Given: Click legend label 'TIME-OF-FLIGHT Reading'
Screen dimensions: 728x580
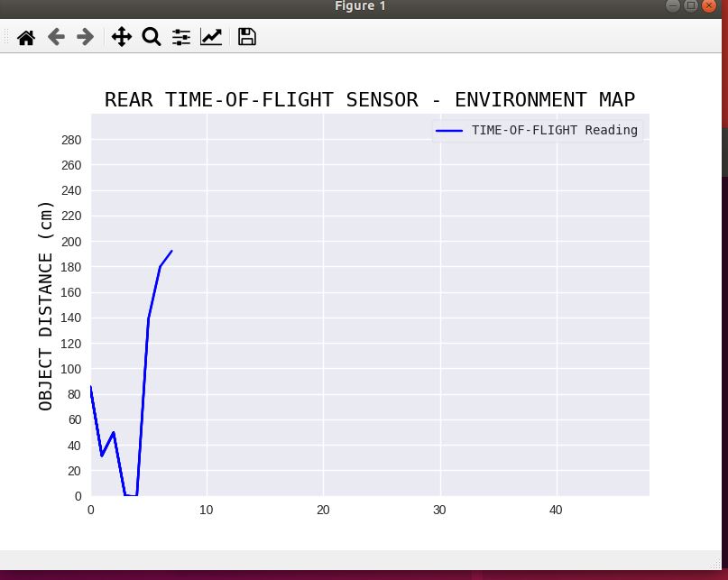Looking at the screenshot, I should (555, 130).
